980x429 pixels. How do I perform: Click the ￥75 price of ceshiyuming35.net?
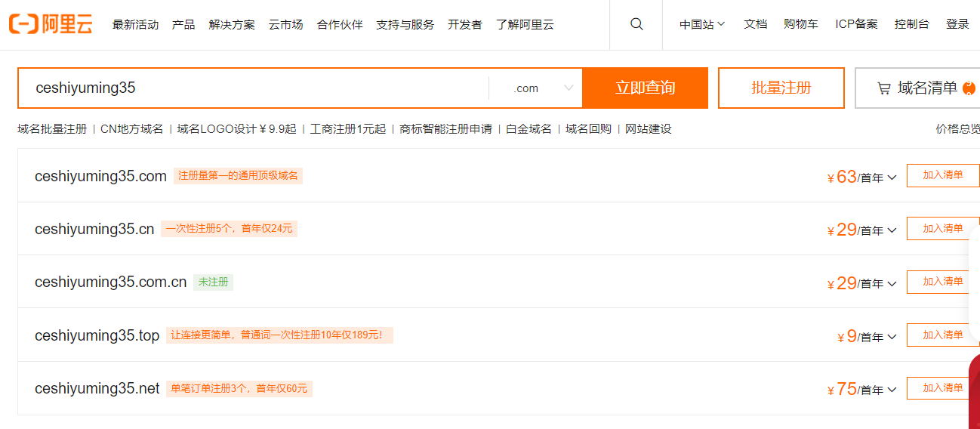[x=842, y=389]
